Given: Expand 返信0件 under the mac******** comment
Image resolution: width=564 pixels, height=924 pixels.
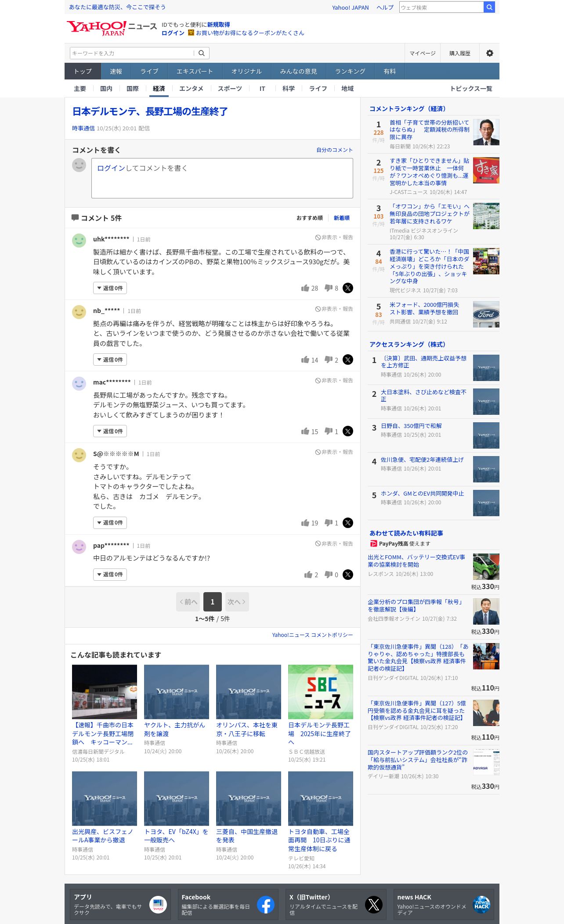Looking at the screenshot, I should 110,431.
